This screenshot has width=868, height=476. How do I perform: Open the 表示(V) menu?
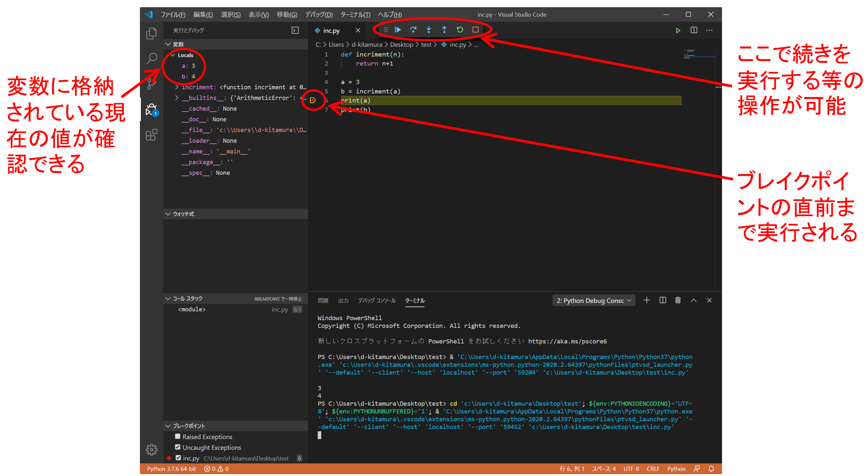pos(259,14)
